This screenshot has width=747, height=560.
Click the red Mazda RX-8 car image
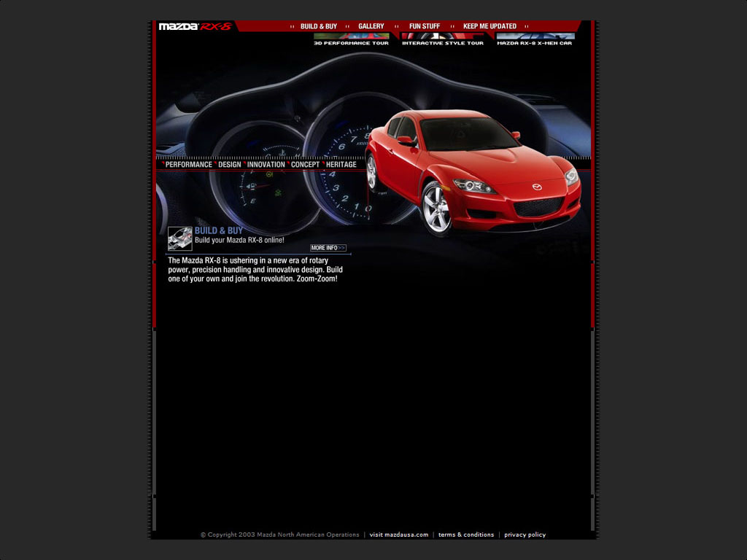point(473,174)
